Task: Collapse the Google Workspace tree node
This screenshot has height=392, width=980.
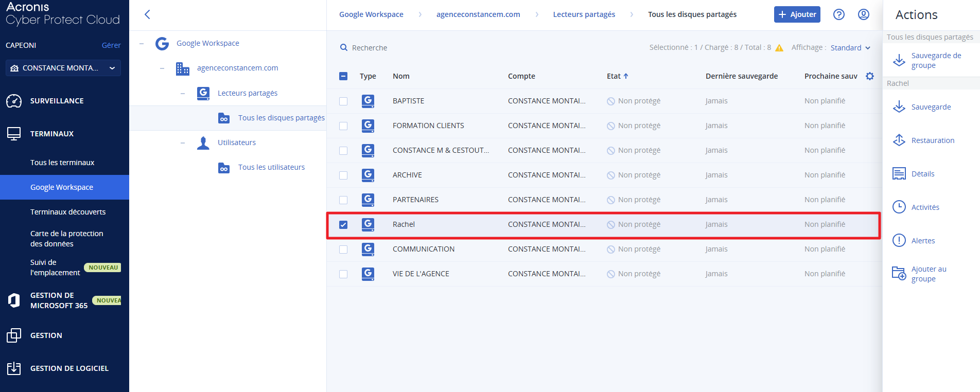Action: [x=142, y=43]
